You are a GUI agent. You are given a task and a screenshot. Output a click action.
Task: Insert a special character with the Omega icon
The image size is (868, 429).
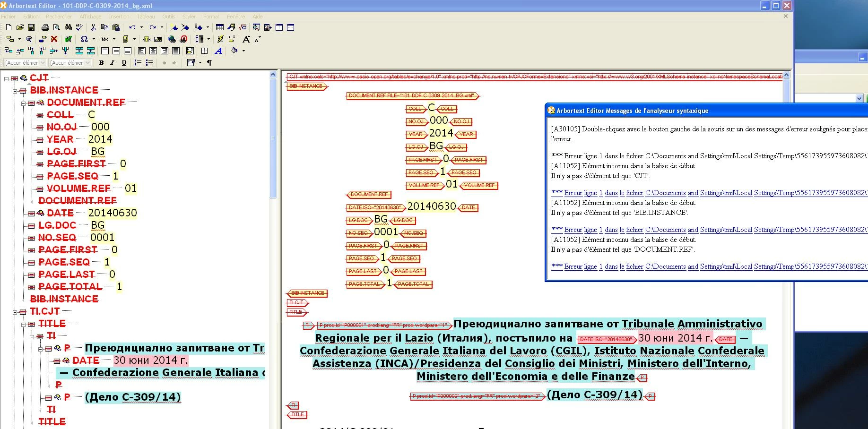point(84,39)
